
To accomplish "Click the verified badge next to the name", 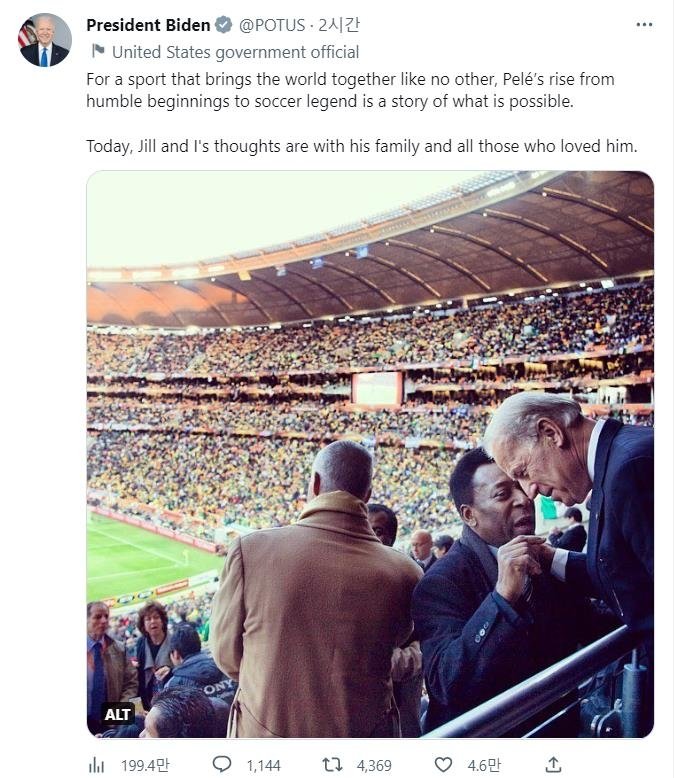I will tap(224, 25).
